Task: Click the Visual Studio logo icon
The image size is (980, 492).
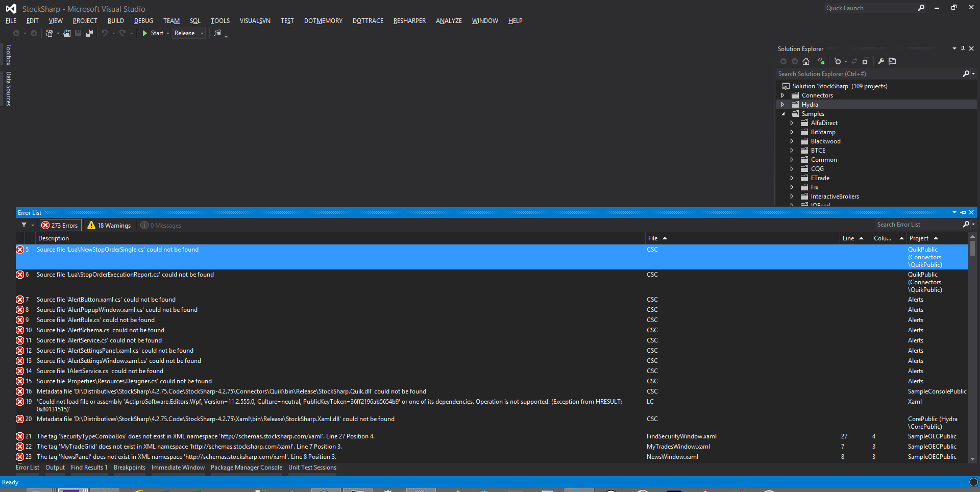Action: [11, 9]
